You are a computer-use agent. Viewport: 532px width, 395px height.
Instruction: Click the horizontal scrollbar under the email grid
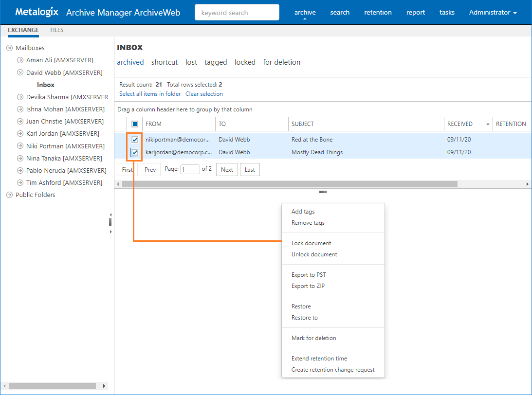point(290,184)
